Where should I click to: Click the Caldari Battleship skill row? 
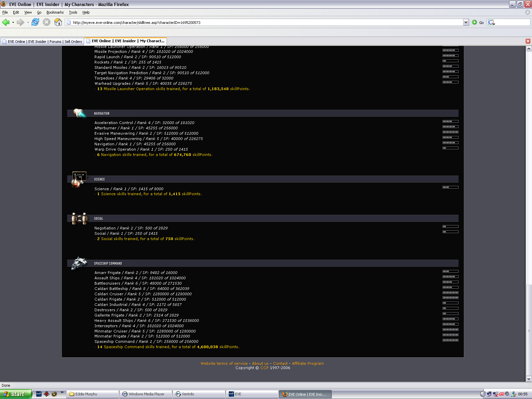point(142,289)
